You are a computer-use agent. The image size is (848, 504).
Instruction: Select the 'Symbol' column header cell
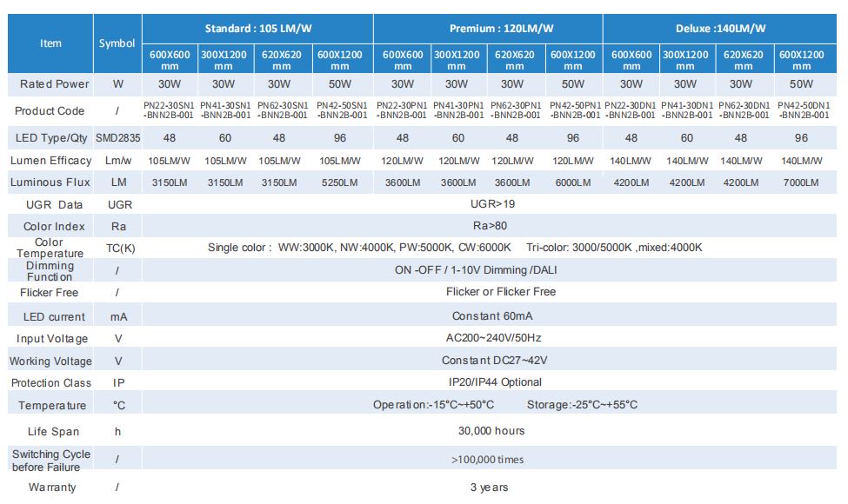point(117,43)
